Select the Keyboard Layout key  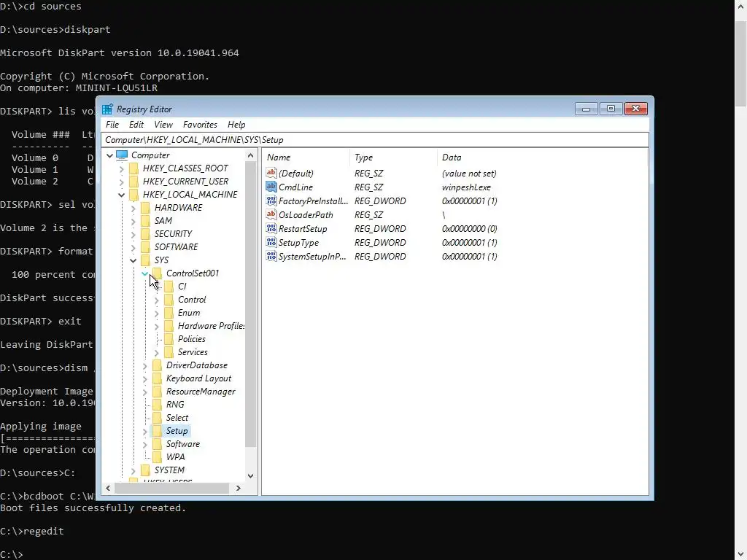click(x=198, y=378)
